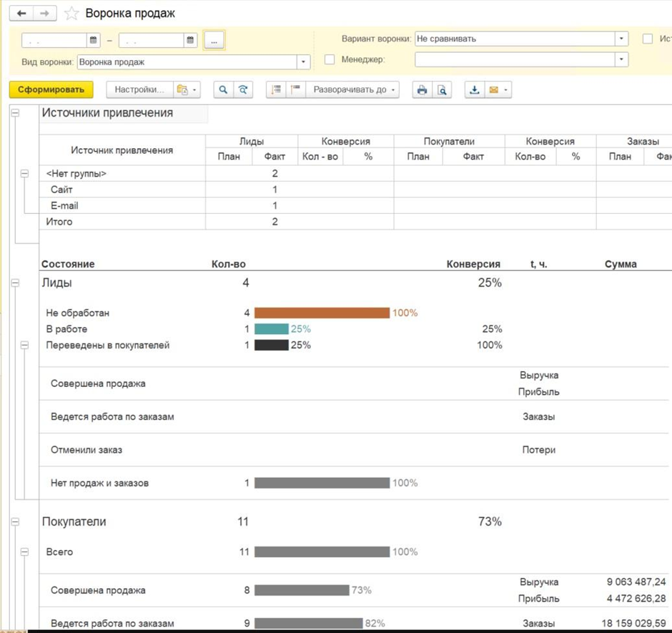672x633 pixels.
Task: Click the back navigation arrow
Action: (x=21, y=14)
